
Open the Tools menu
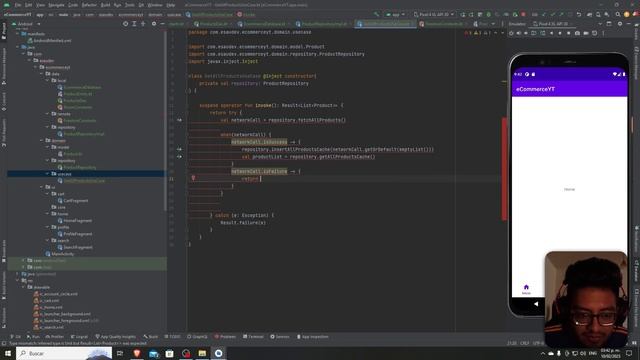pos(130,5)
